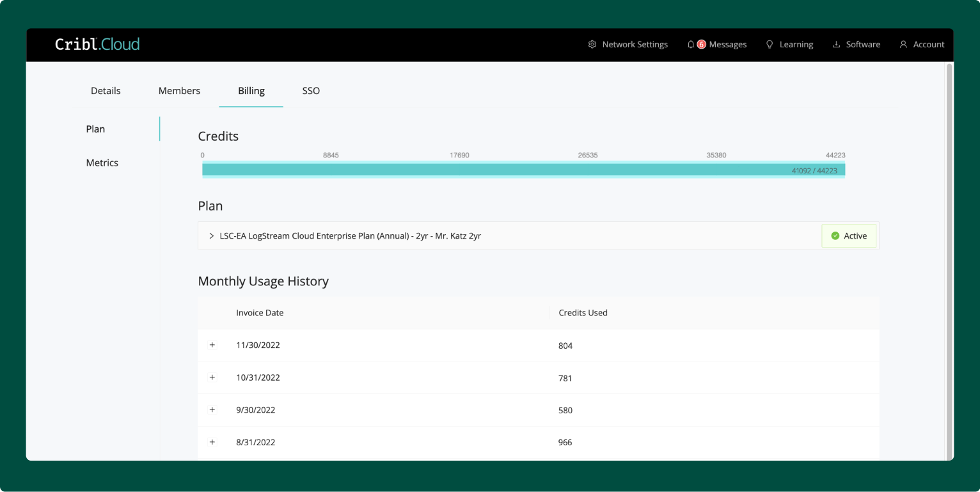
Task: Select Metrics in the side menu
Action: pos(102,163)
